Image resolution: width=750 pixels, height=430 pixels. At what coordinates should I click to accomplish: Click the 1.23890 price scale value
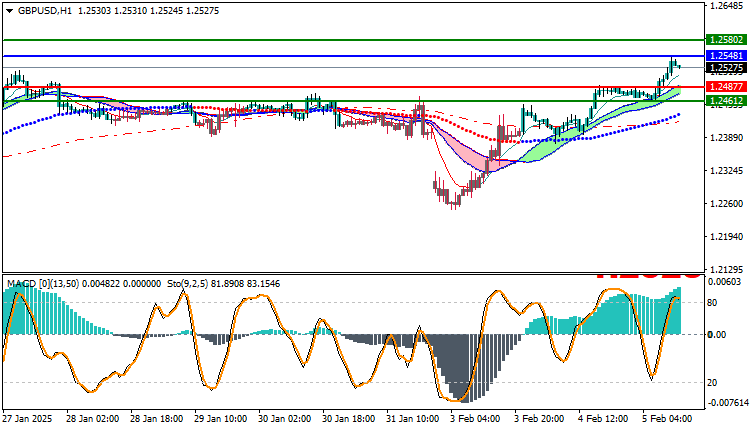click(727, 138)
